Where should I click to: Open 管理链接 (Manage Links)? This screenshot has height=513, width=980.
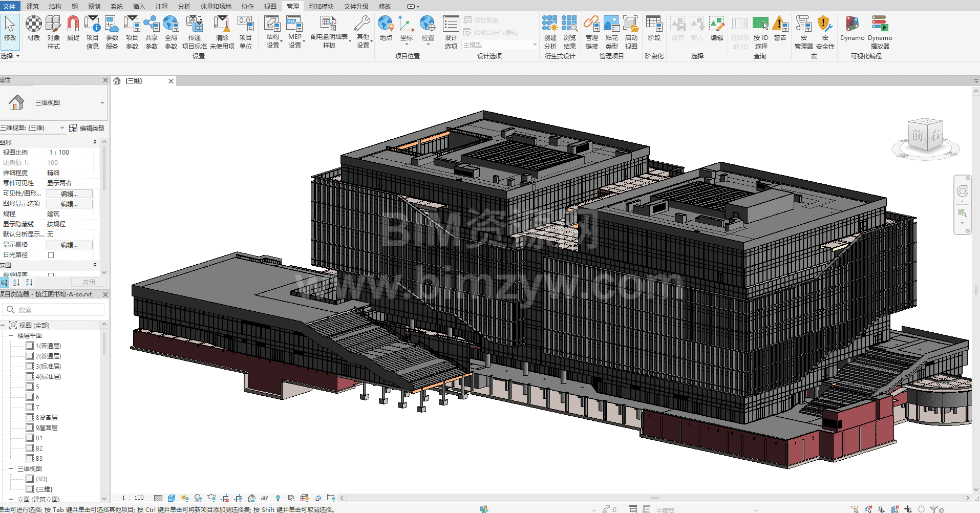pos(591,32)
